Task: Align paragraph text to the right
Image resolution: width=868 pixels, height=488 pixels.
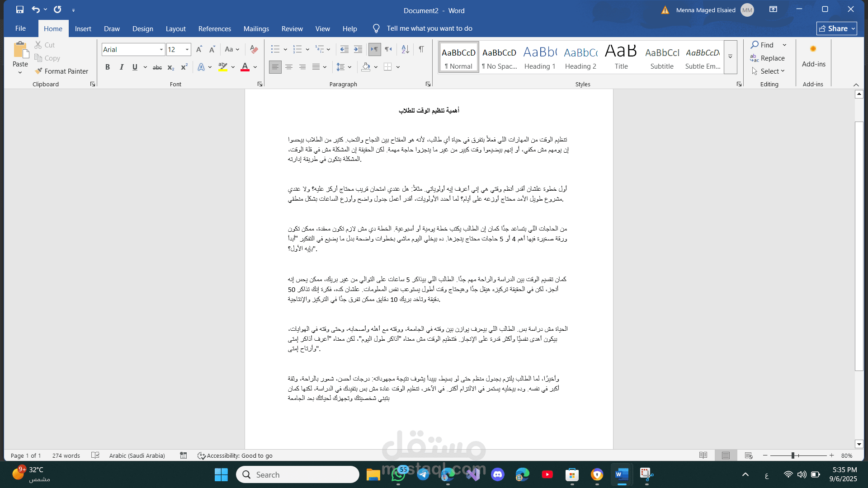Action: pos(302,67)
